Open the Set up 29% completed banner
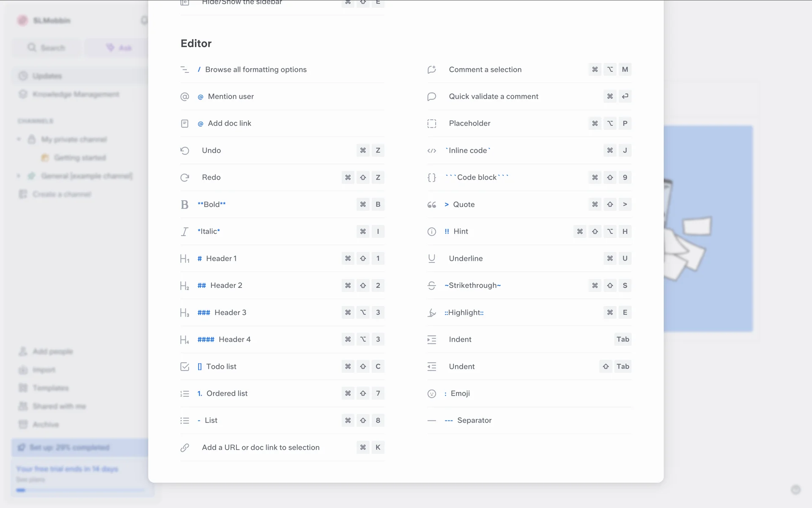 70,447
